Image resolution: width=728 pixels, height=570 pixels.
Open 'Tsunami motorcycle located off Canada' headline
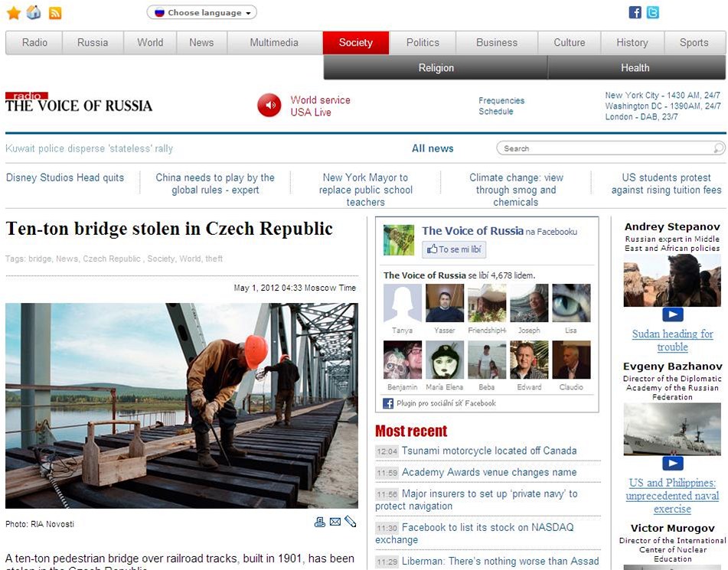pyautogui.click(x=488, y=451)
